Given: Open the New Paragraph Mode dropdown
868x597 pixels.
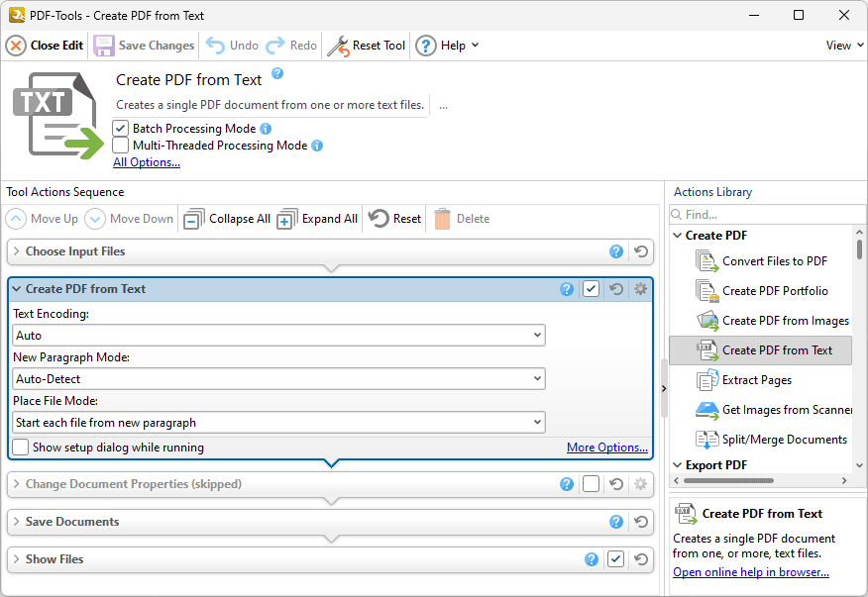Looking at the screenshot, I should pyautogui.click(x=278, y=379).
